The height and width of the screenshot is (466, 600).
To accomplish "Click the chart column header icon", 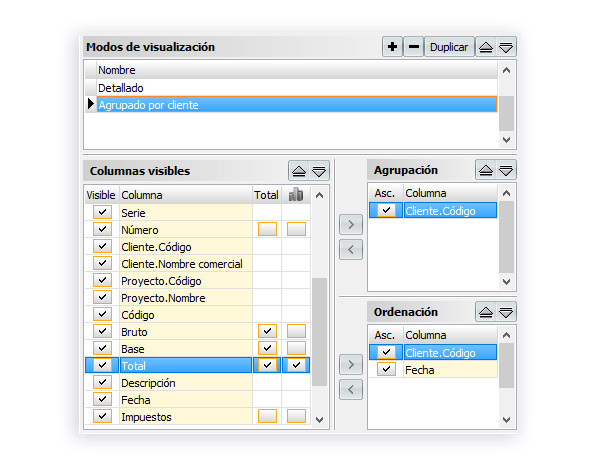I will point(295,195).
